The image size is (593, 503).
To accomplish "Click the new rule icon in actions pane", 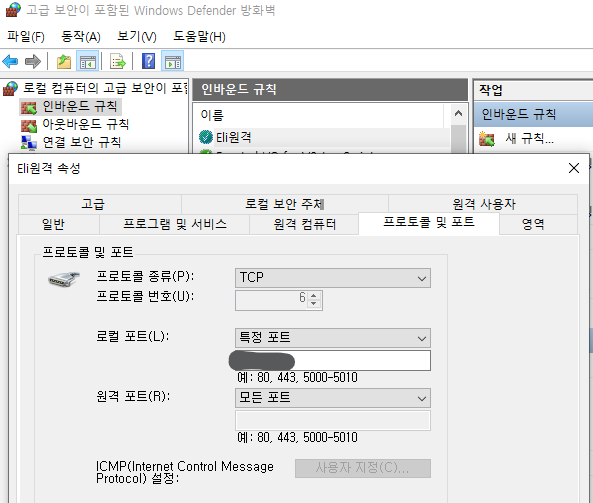I will click(x=487, y=139).
